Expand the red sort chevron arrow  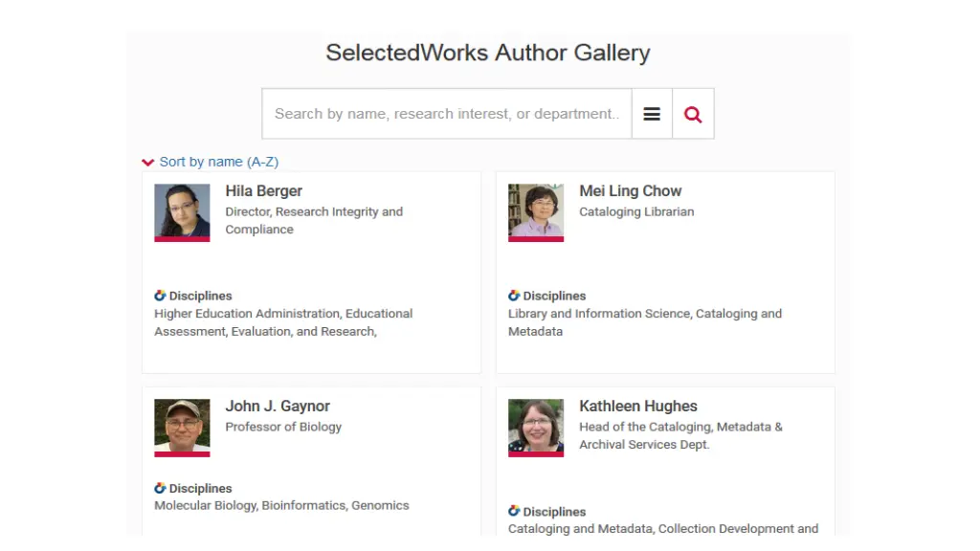pyautogui.click(x=148, y=163)
